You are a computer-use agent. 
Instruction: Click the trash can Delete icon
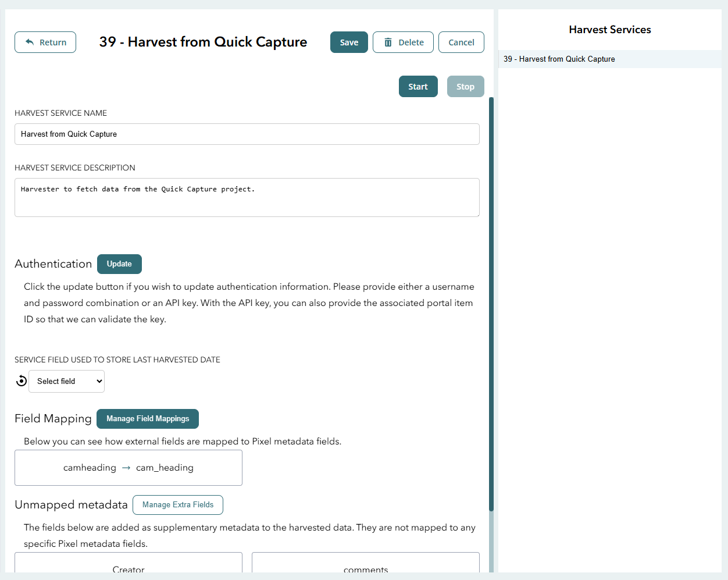click(388, 42)
